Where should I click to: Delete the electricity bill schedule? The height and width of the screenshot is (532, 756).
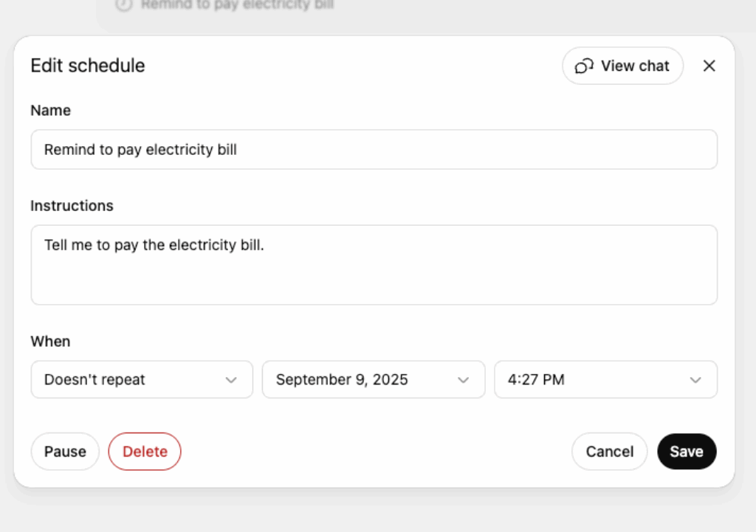point(145,452)
